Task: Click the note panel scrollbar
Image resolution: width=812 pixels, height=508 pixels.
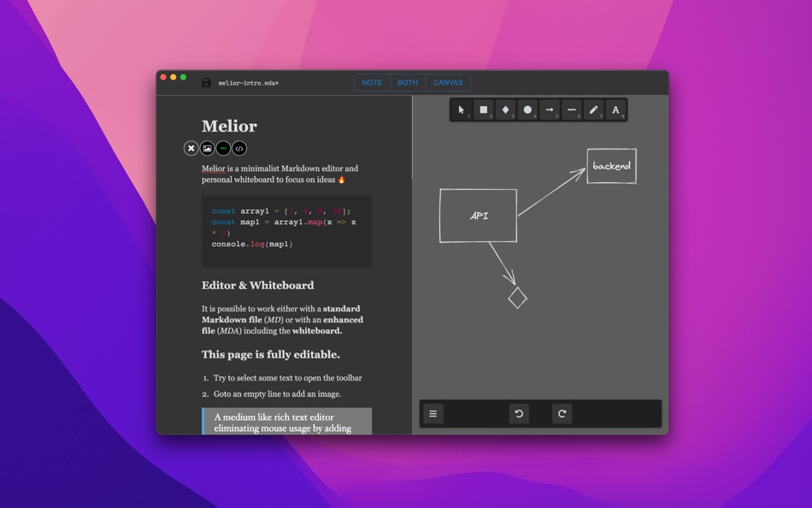Action: [x=412, y=138]
